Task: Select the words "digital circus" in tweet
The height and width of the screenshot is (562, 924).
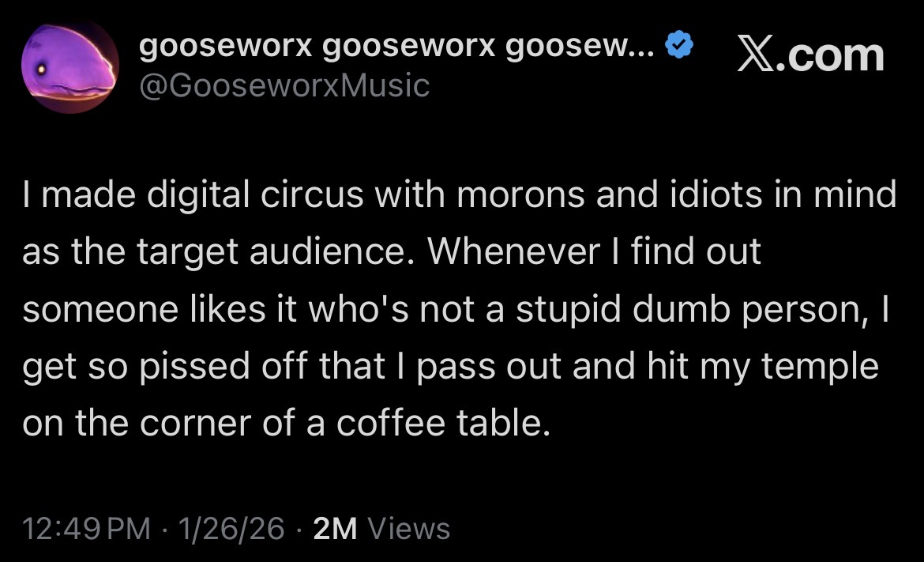Action: (255, 194)
